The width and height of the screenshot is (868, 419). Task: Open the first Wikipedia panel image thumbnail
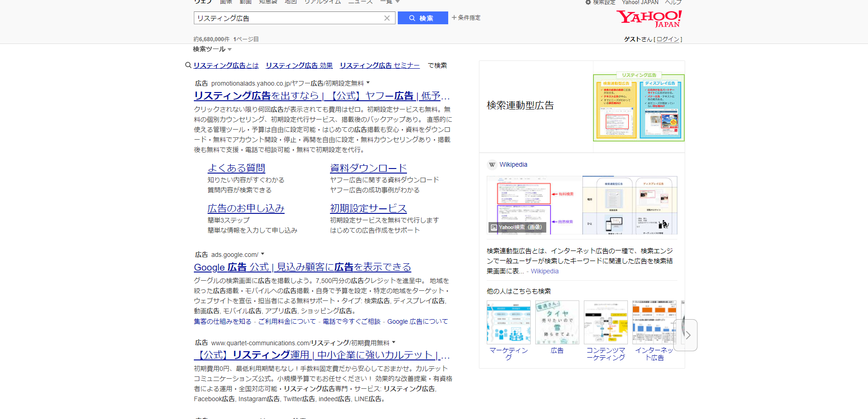point(534,205)
